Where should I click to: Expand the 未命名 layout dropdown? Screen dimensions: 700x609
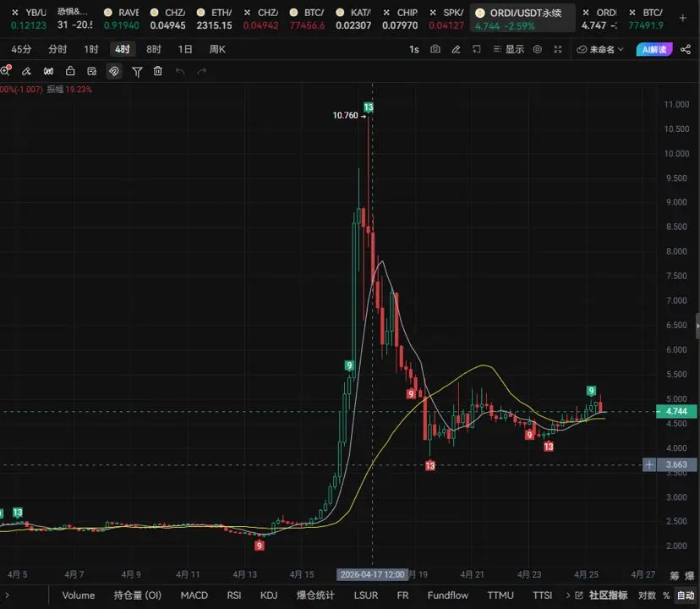click(599, 49)
